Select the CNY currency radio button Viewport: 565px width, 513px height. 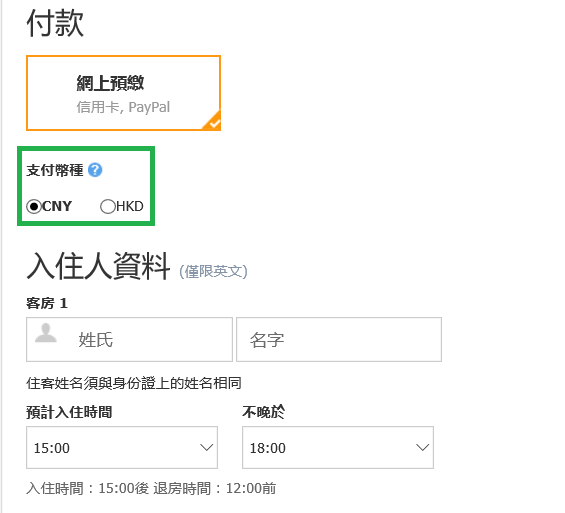pos(34,207)
